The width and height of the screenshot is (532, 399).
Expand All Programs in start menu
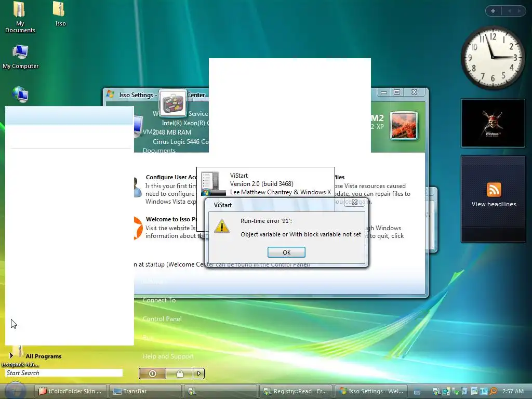(36, 356)
